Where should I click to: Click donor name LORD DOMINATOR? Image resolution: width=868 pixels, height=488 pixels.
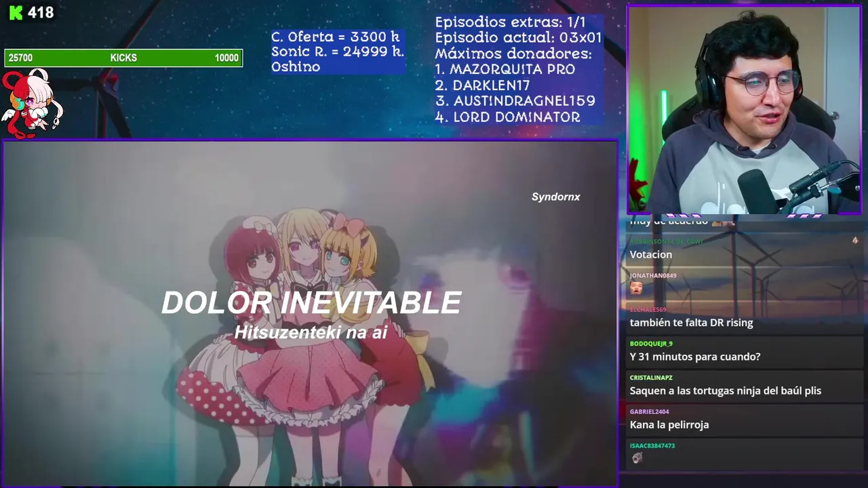pyautogui.click(x=517, y=117)
